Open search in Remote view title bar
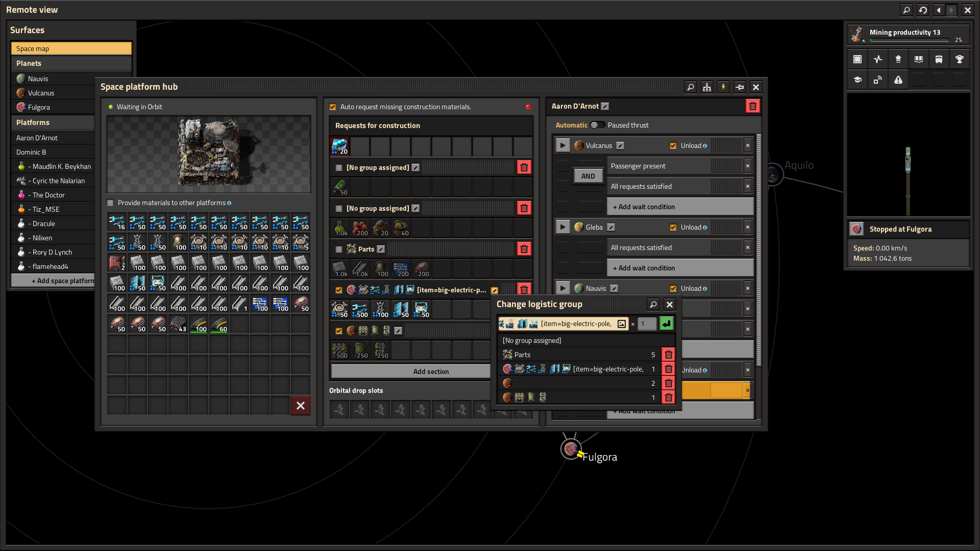This screenshot has width=980, height=551. [906, 10]
